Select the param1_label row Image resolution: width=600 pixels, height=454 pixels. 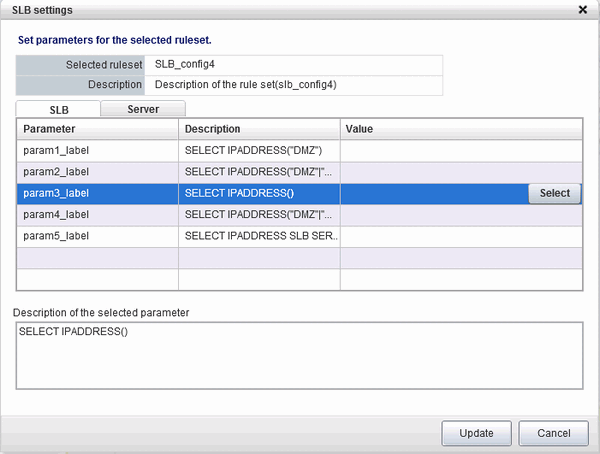98,150
